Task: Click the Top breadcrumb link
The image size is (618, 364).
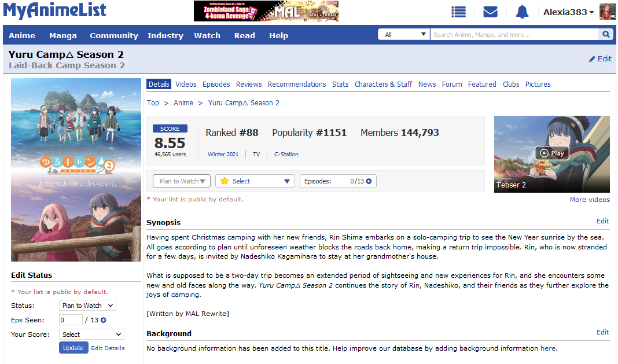Action: pos(153,103)
